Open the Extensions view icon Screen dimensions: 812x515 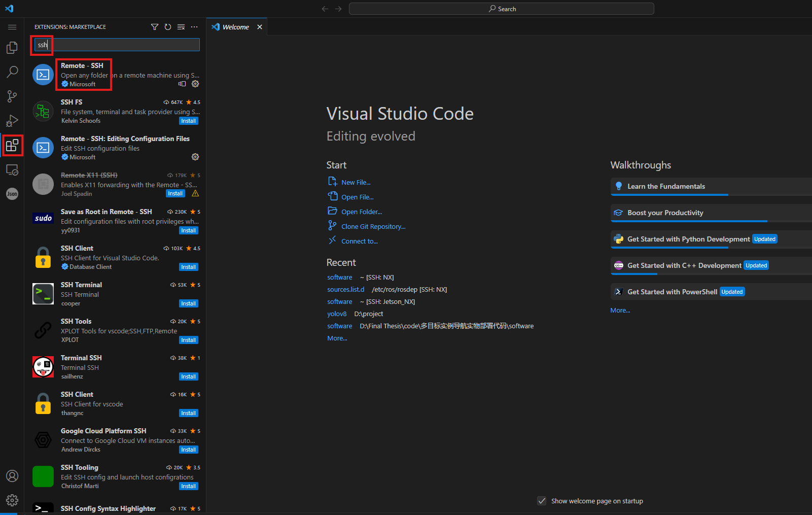[x=12, y=146]
